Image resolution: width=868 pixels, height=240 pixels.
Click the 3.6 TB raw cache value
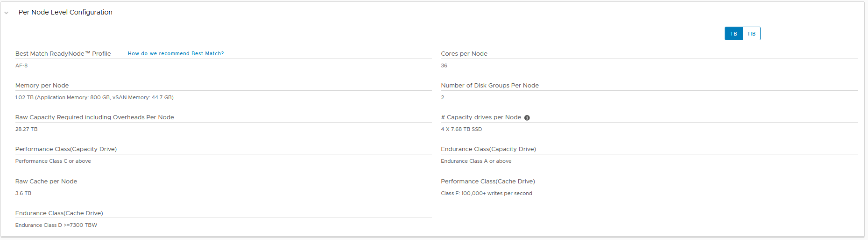[23, 193]
